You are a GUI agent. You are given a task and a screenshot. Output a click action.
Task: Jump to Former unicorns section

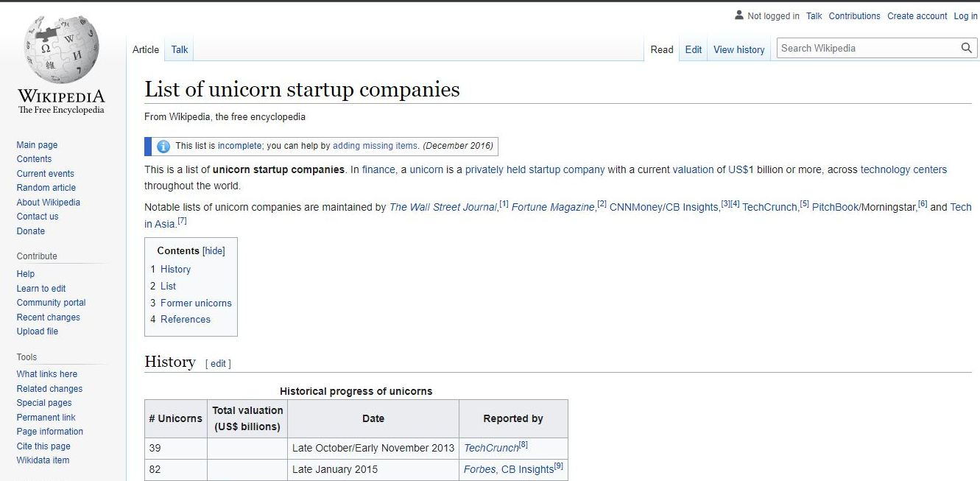[196, 303]
